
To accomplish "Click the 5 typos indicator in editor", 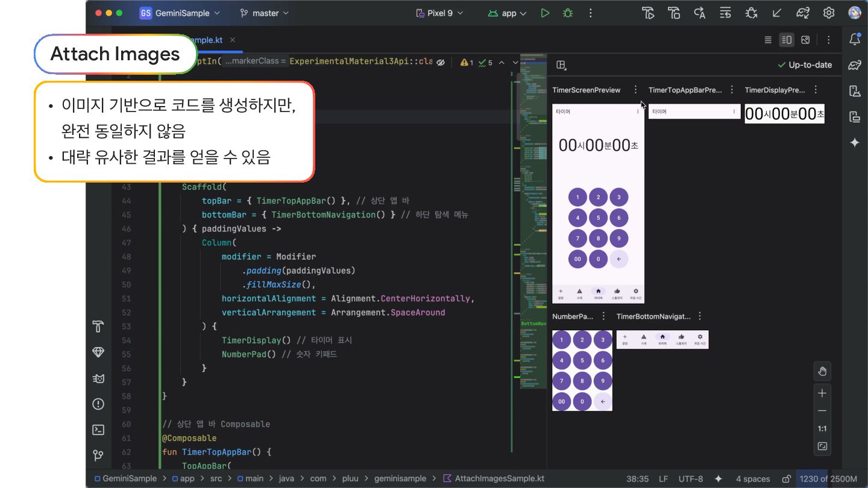I will [x=485, y=62].
